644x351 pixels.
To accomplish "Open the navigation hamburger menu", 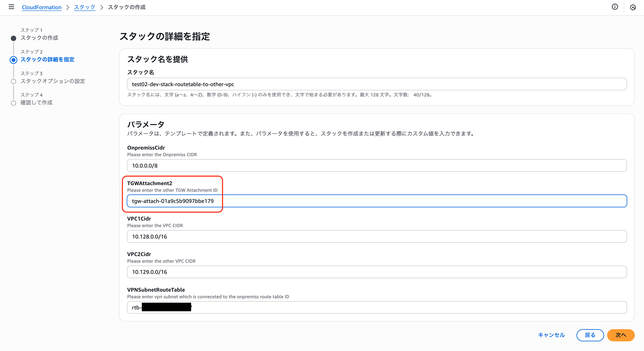I will pyautogui.click(x=11, y=7).
